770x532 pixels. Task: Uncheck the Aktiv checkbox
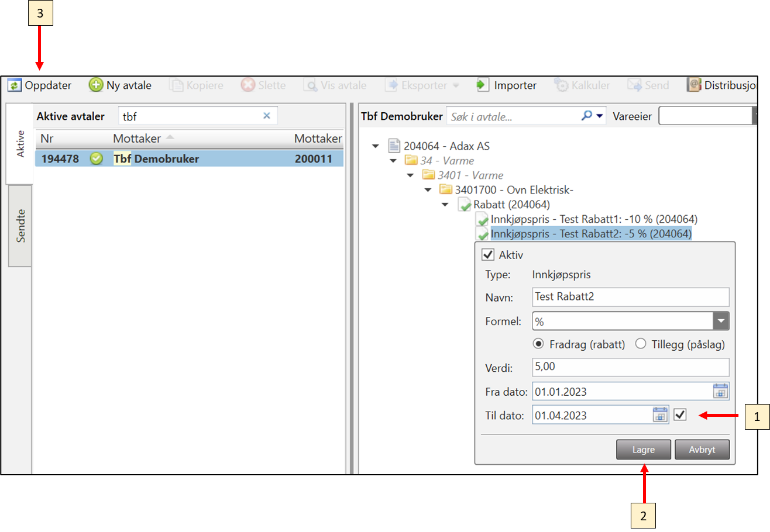(487, 255)
